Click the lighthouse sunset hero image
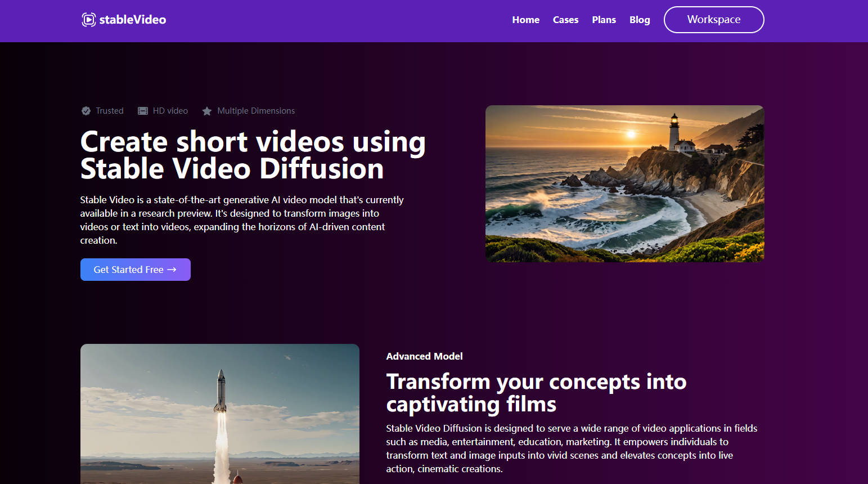Screen dimensions: 868x484 [624, 183]
